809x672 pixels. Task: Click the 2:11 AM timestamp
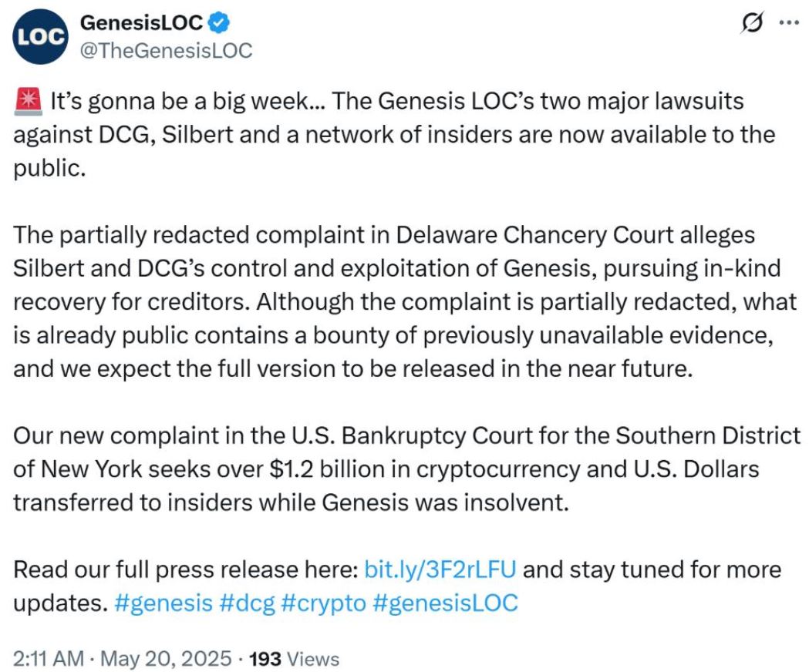(x=49, y=659)
